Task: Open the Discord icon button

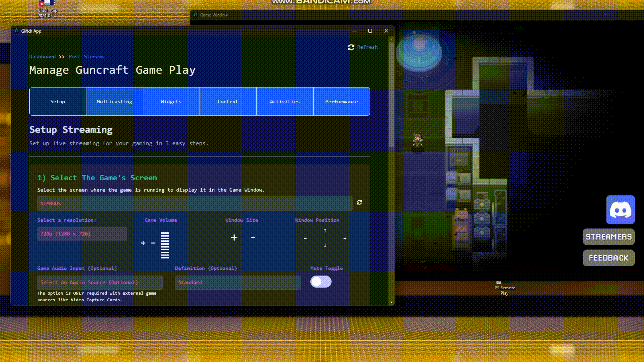Action: click(620, 210)
